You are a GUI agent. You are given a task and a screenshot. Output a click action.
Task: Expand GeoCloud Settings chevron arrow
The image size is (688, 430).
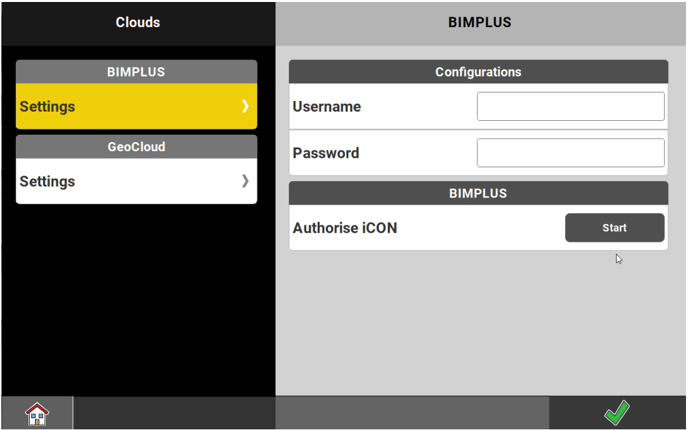tap(245, 181)
